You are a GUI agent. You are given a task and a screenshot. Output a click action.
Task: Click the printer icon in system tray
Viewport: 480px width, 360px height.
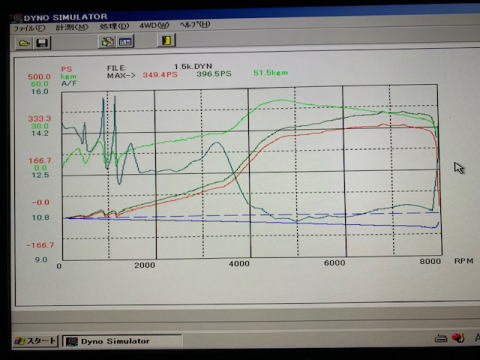pyautogui.click(x=441, y=338)
